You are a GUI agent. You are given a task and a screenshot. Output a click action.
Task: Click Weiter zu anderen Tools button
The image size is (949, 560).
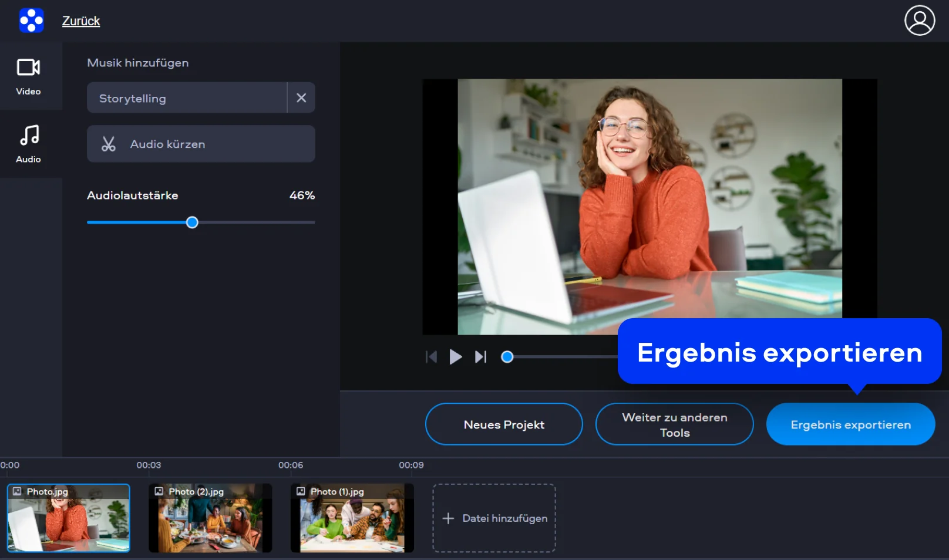pyautogui.click(x=674, y=424)
